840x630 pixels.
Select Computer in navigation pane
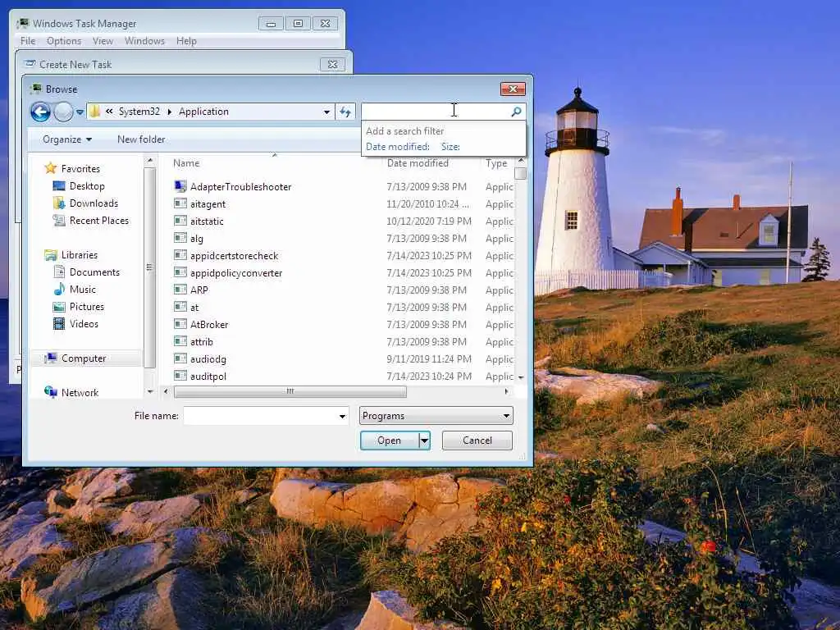click(84, 358)
